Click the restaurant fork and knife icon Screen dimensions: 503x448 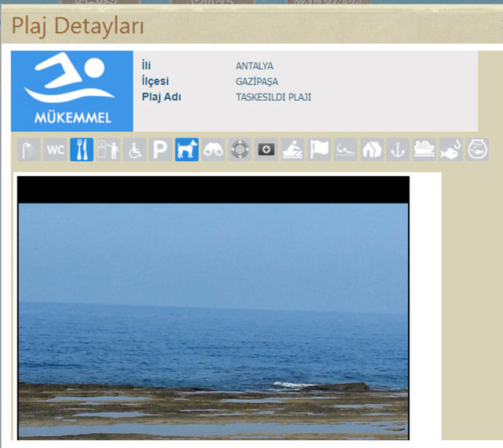pos(82,149)
